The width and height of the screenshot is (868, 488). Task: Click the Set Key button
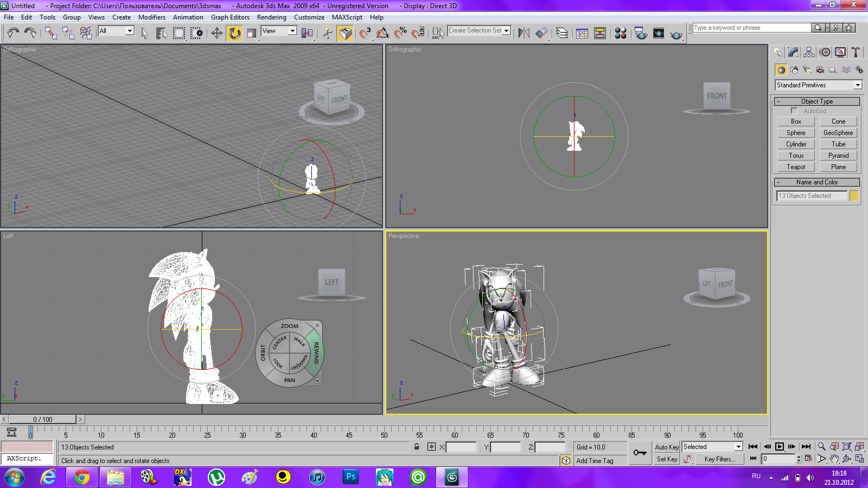pos(667,459)
